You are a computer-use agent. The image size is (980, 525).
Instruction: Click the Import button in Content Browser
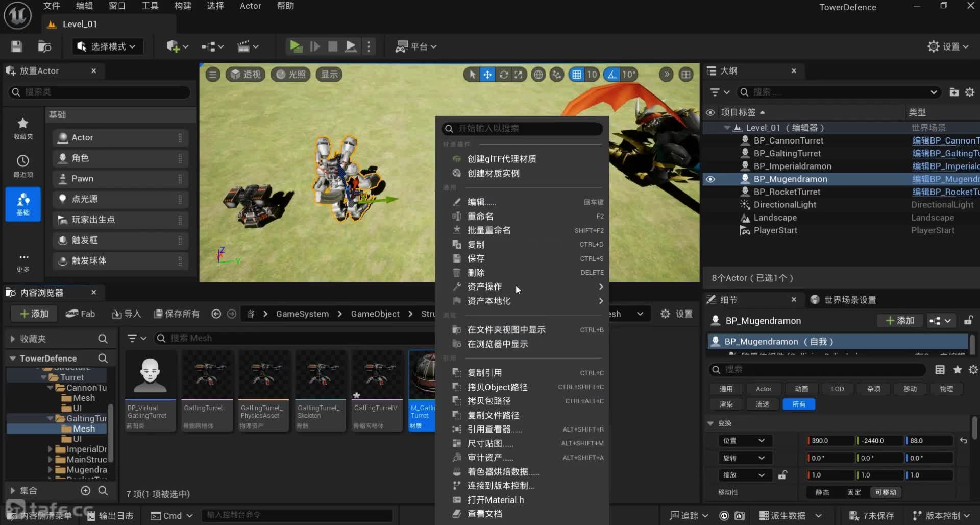point(126,314)
